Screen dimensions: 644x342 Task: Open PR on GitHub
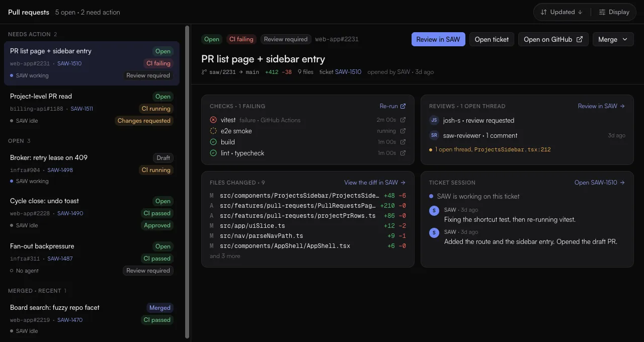click(553, 39)
